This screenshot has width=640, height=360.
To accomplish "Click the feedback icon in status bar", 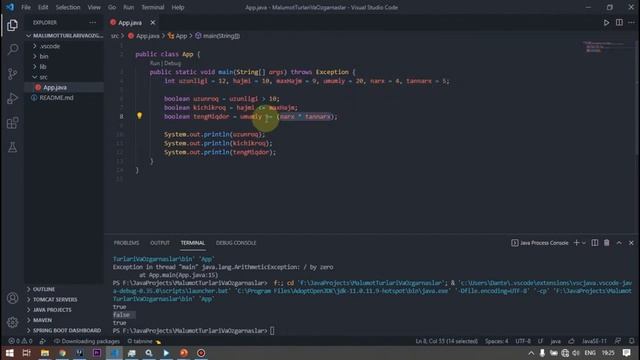I will pyautogui.click(x=618, y=341).
